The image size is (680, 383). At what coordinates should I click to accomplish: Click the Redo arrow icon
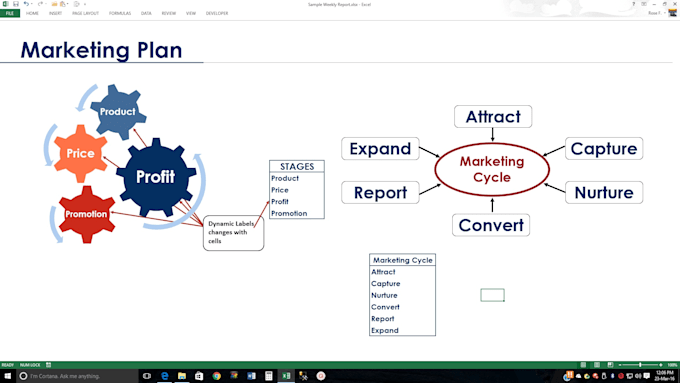[40, 4]
